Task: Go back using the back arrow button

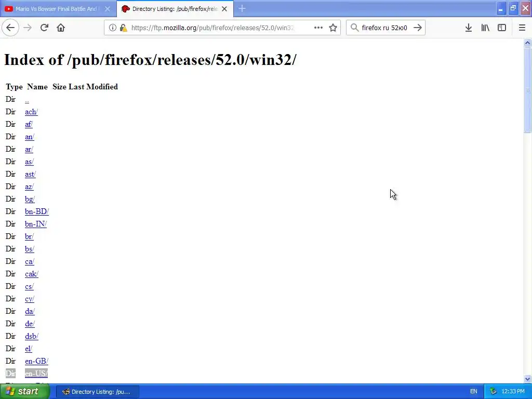Action: click(x=10, y=28)
